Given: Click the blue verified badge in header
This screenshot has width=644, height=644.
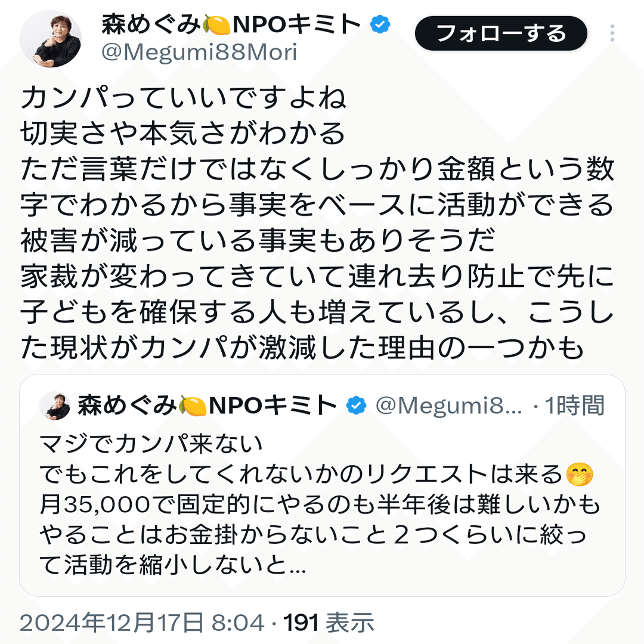Looking at the screenshot, I should tap(380, 24).
